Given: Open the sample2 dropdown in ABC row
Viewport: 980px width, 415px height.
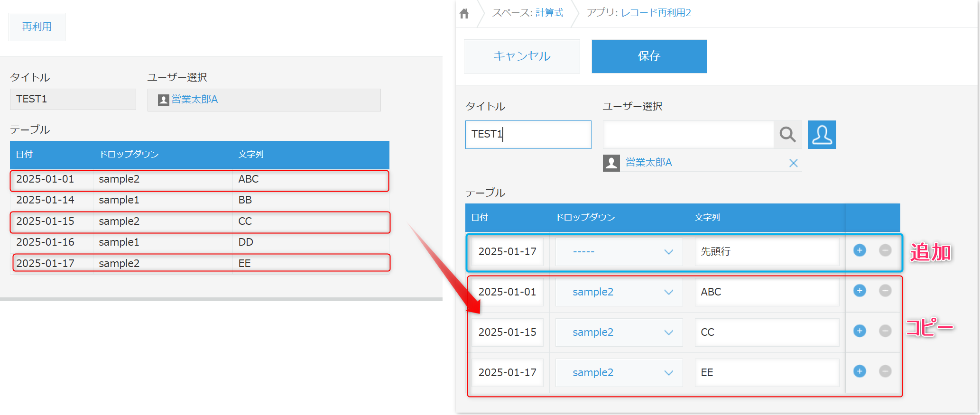Looking at the screenshot, I should [619, 292].
